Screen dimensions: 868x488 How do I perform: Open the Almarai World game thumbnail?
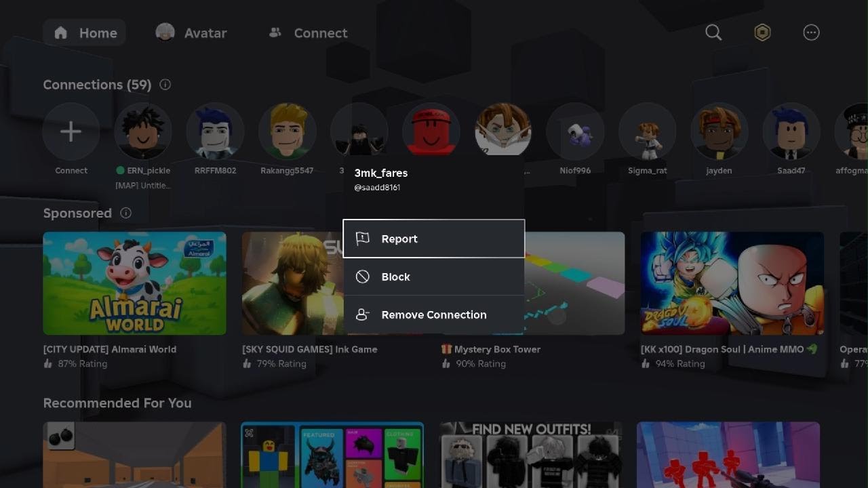click(134, 283)
